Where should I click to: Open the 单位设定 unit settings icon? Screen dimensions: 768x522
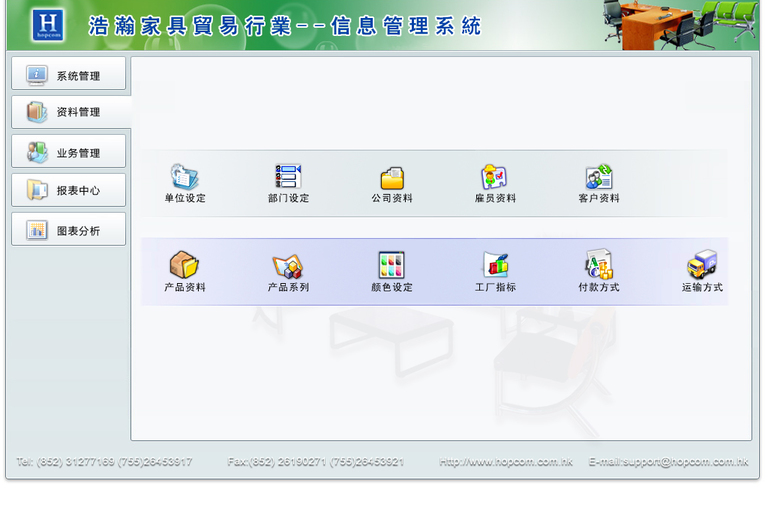pyautogui.click(x=185, y=178)
